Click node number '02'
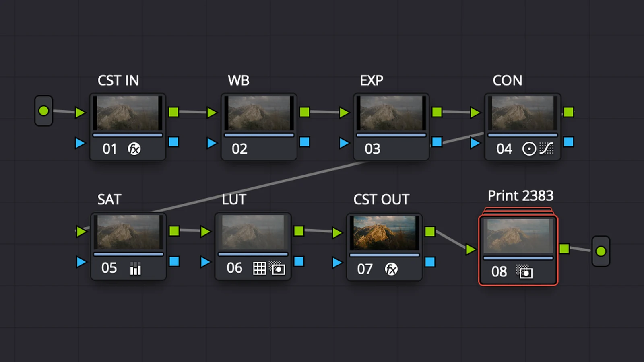 (x=239, y=149)
